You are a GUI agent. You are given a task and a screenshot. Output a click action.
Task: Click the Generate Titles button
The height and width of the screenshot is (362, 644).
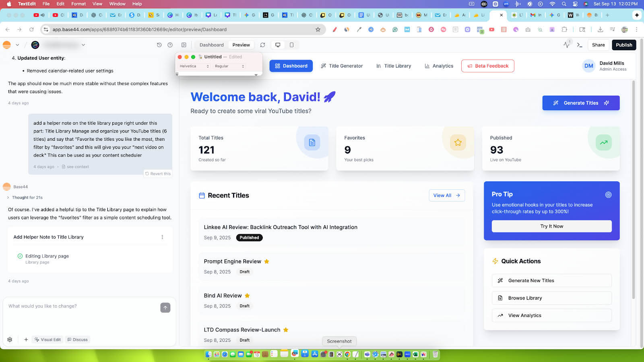(581, 103)
